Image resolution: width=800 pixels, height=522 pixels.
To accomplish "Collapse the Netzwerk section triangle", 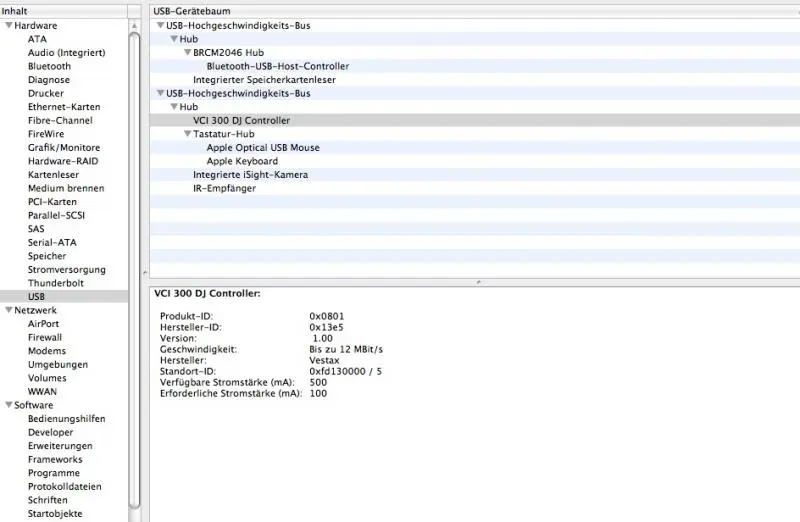I will pyautogui.click(x=8, y=311).
